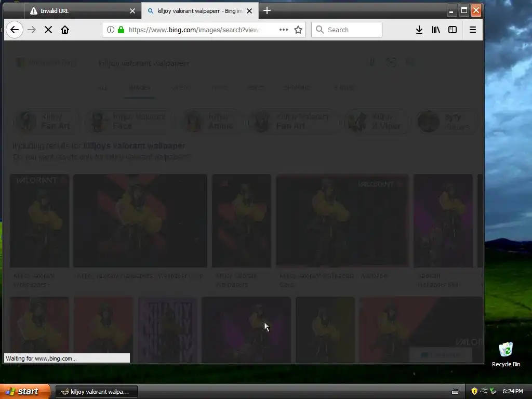Click the 'Waiting for www.bing.com...' status text
This screenshot has width=532, height=399.
pyautogui.click(x=42, y=358)
